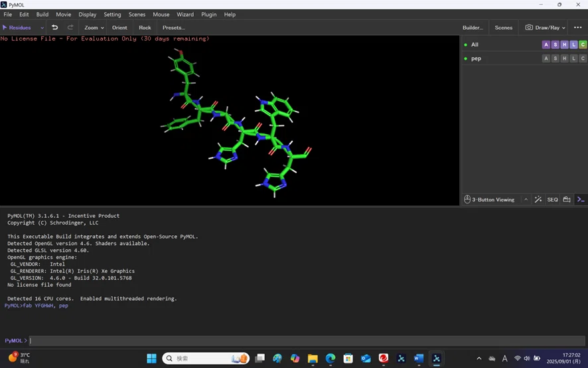
Task: Click the Redo arrow icon
Action: 70,27
